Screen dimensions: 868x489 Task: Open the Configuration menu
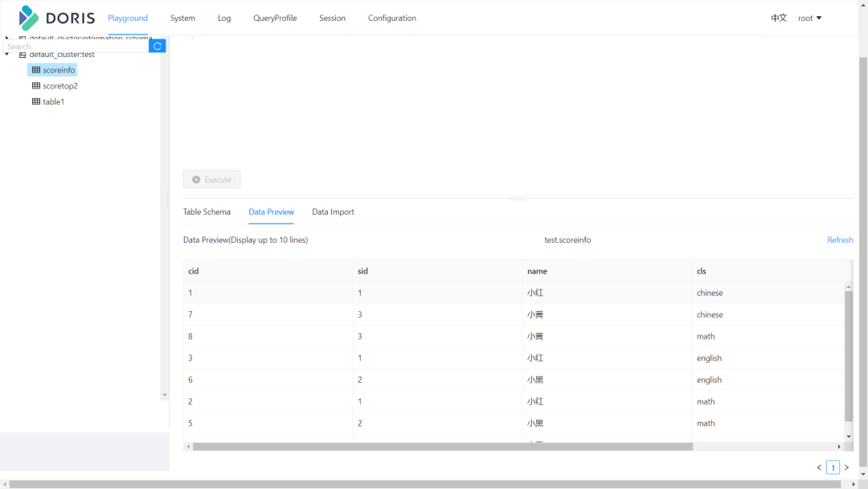coord(392,18)
